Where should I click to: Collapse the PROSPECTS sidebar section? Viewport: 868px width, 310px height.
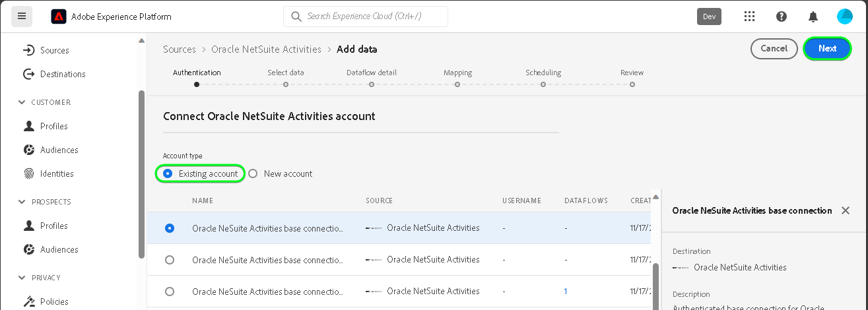pos(21,202)
